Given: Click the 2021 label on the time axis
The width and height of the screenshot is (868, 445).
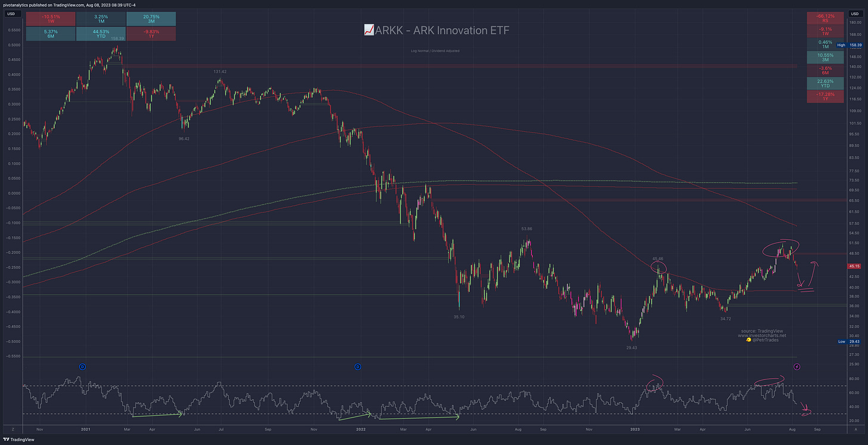Looking at the screenshot, I should click(x=86, y=429).
